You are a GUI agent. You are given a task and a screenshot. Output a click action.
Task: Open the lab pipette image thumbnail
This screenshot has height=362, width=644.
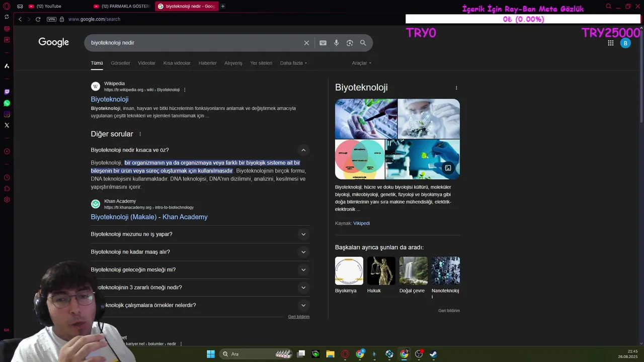(366, 119)
